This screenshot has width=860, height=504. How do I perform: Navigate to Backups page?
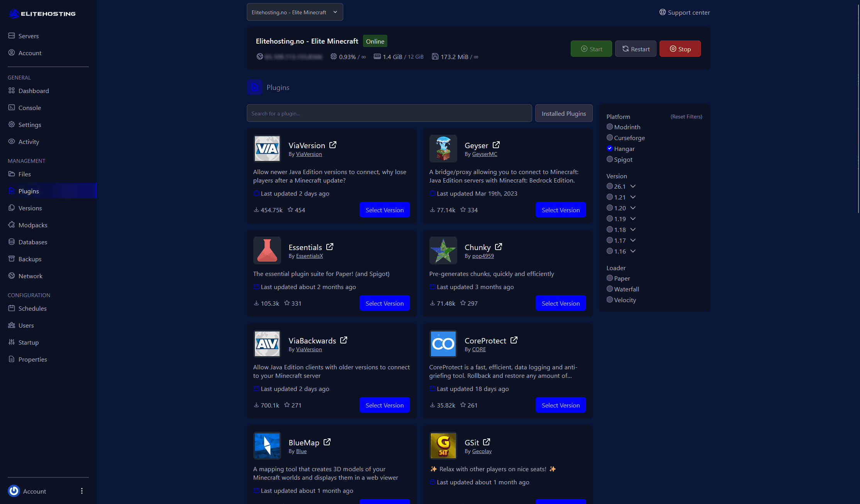click(48, 259)
